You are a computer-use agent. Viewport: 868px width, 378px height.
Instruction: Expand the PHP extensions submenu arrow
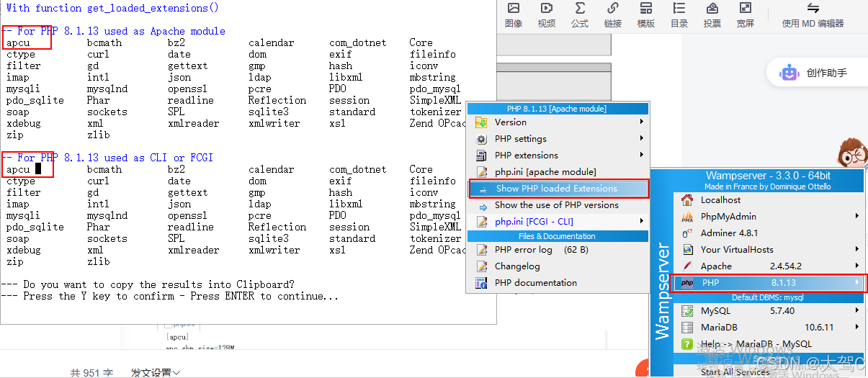click(x=641, y=156)
